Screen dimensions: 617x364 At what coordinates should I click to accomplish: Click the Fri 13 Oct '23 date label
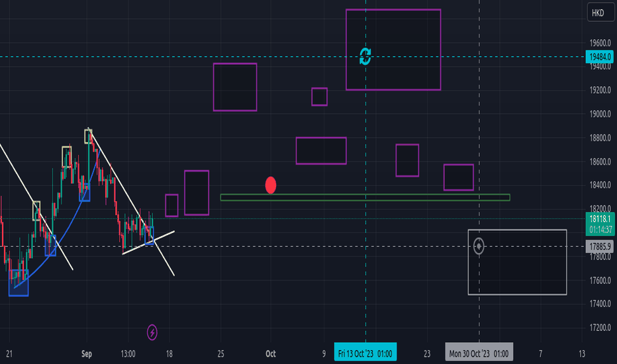(x=365, y=352)
